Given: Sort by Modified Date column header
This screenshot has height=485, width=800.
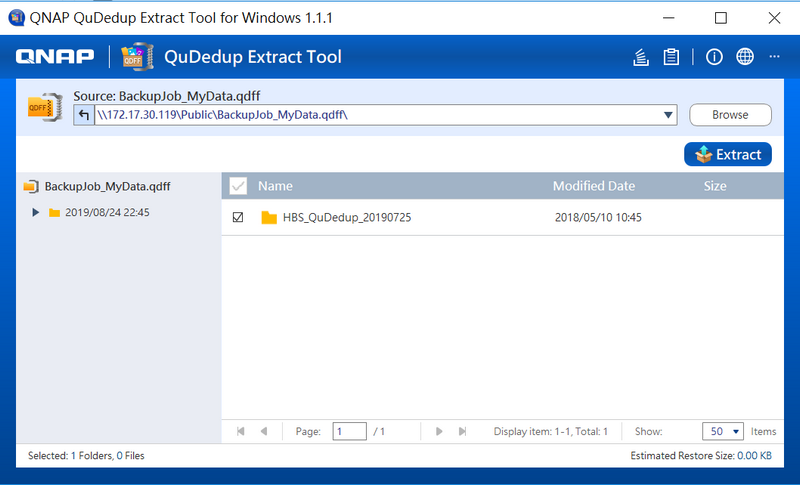Looking at the screenshot, I should pos(594,186).
